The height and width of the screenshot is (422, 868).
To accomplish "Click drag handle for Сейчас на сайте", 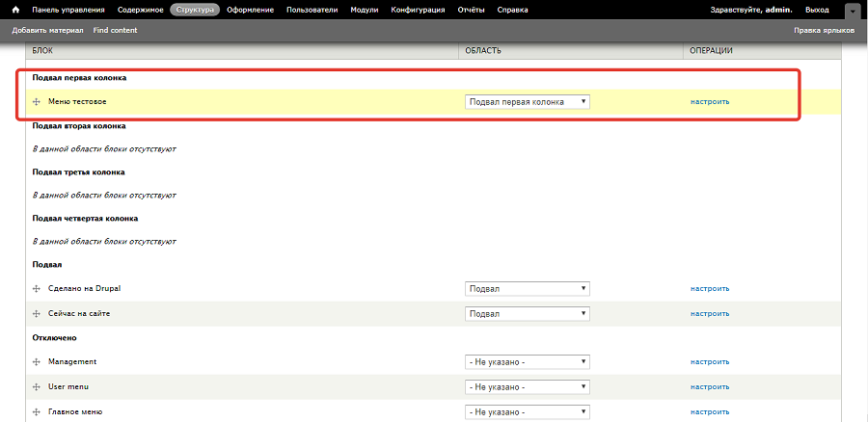I will 37,313.
